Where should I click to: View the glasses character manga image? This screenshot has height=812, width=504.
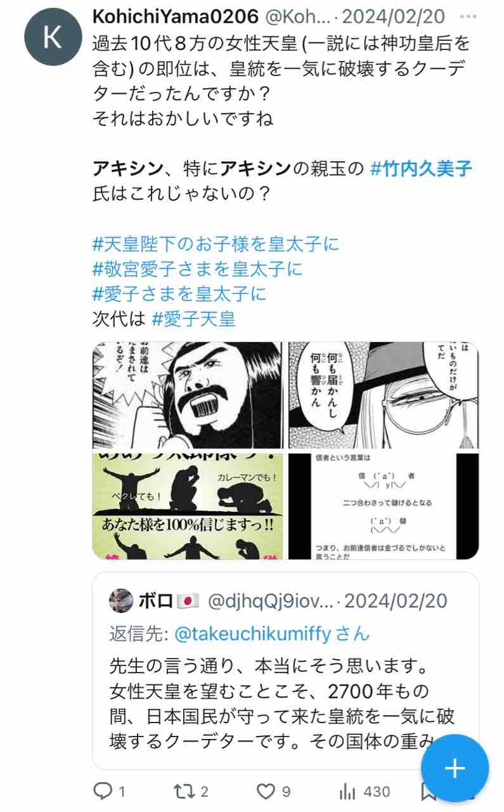tap(384, 395)
